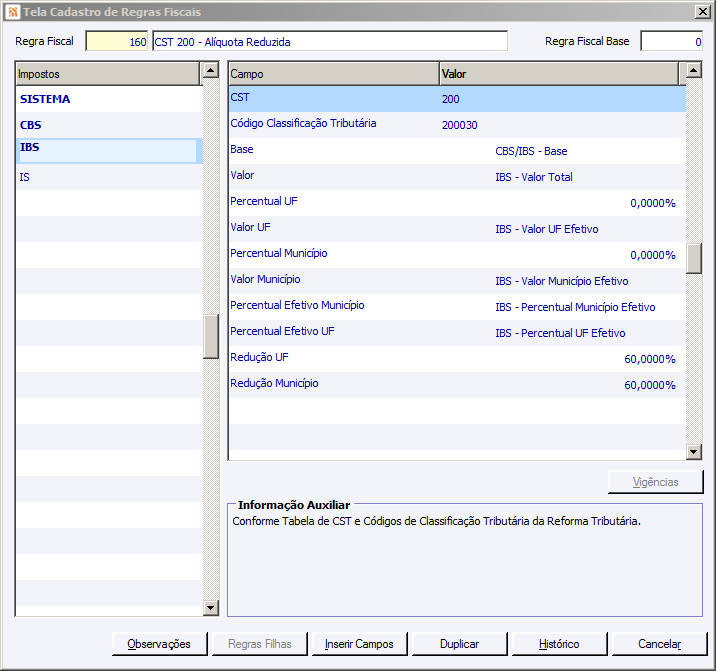The image size is (716, 671).
Task: Click the 0,0000% value of Percentual Município
Action: pyautogui.click(x=653, y=255)
